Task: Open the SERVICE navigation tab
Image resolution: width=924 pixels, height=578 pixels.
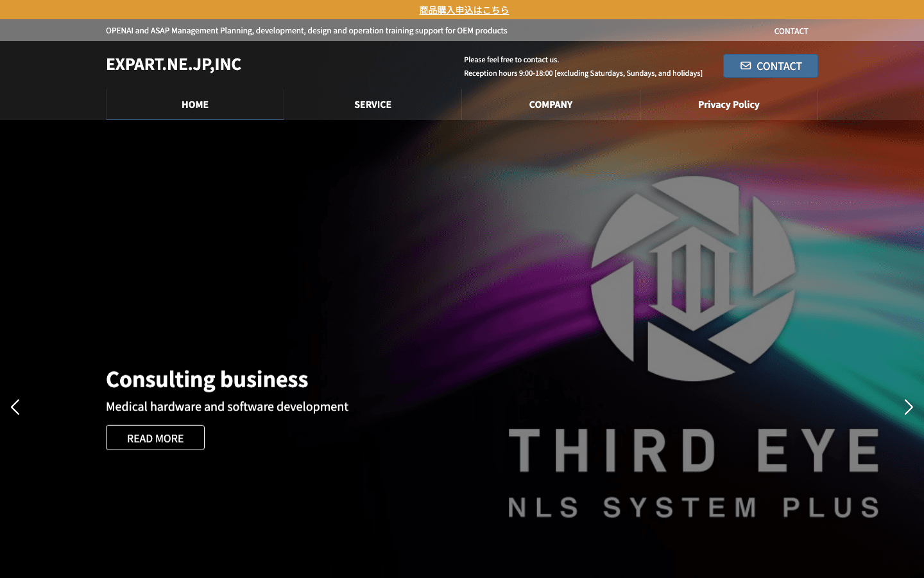Action: [x=373, y=104]
